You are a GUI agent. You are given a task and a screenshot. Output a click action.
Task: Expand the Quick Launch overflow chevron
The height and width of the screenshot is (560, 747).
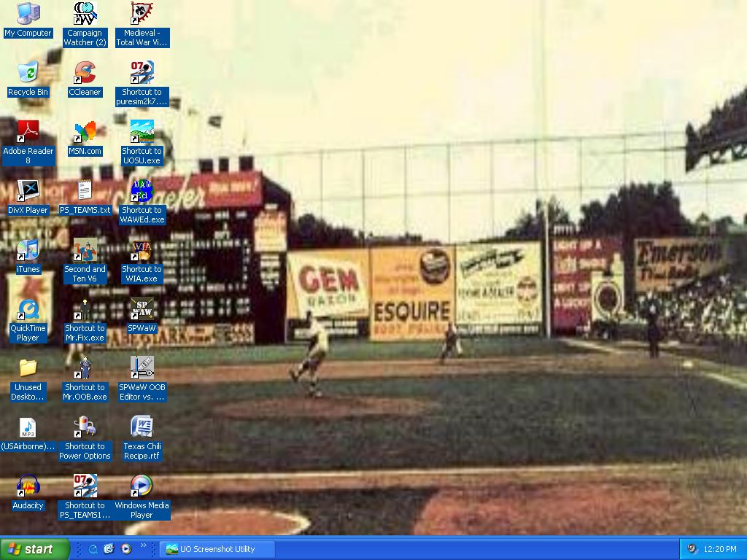click(x=144, y=545)
